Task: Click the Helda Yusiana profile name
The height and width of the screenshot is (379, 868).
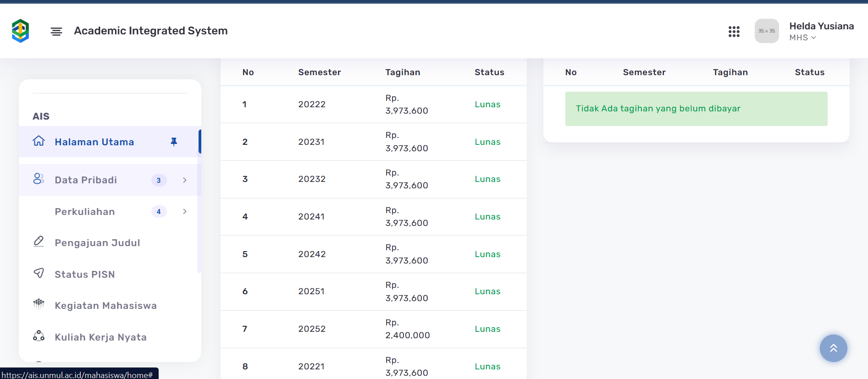Action: (821, 26)
